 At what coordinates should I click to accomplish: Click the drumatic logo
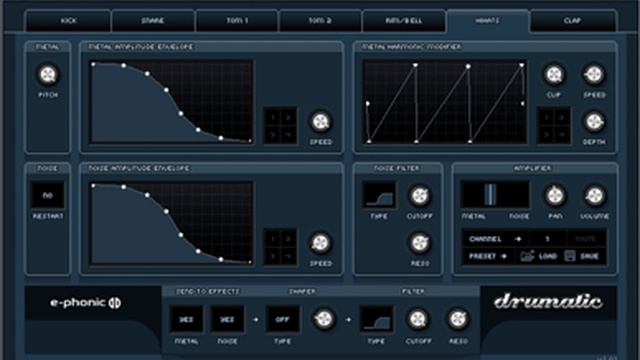click(x=548, y=302)
